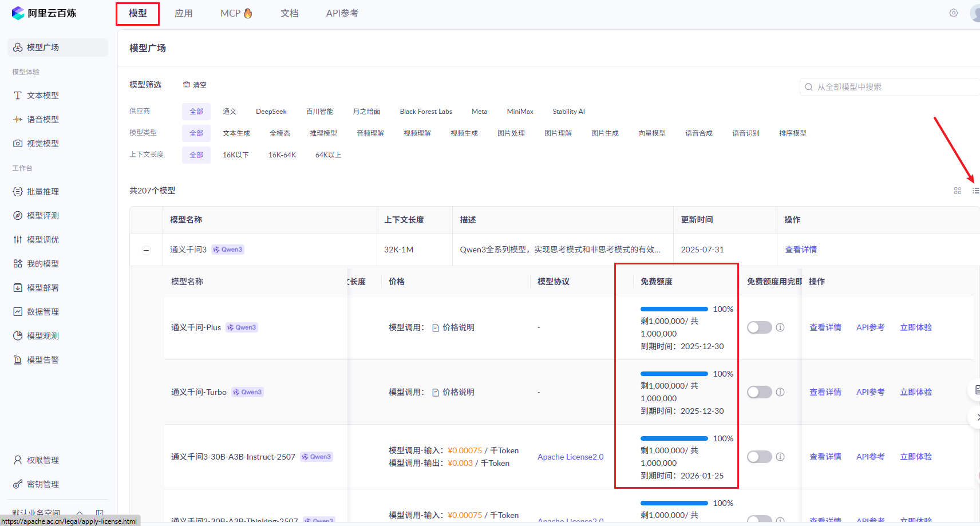Filter context length by 16K-64K
This screenshot has width=980, height=526.
coord(282,155)
